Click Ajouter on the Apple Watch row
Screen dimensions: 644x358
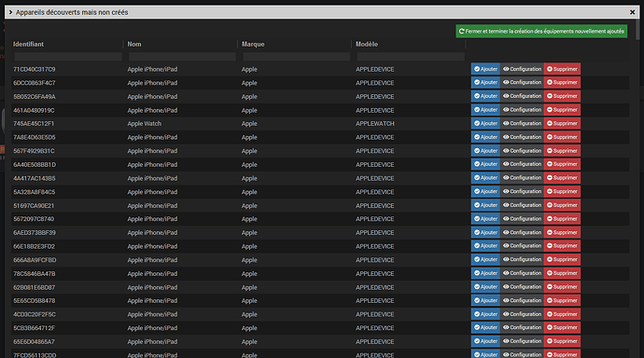click(485, 123)
